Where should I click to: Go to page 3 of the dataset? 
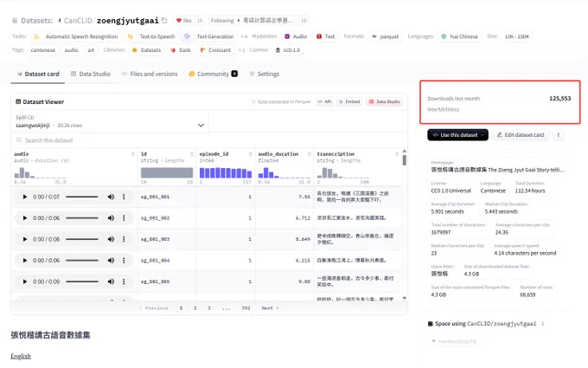coord(209,308)
